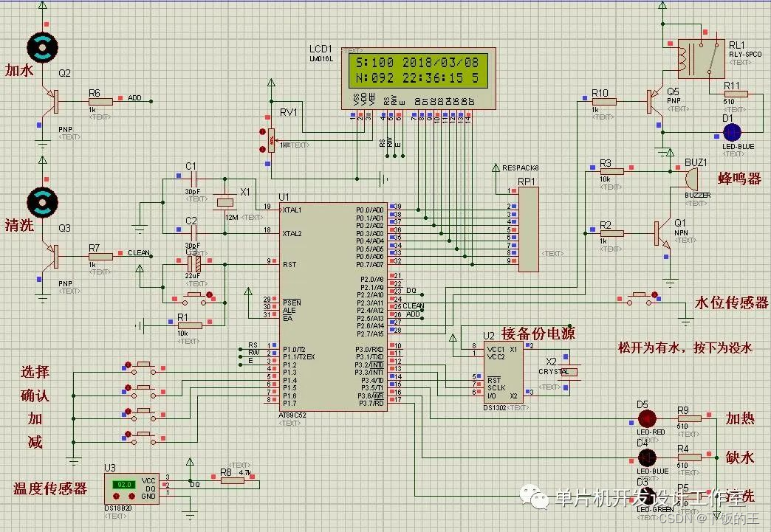Decrease the RV1 potentiometer with down arrow

(x=263, y=148)
